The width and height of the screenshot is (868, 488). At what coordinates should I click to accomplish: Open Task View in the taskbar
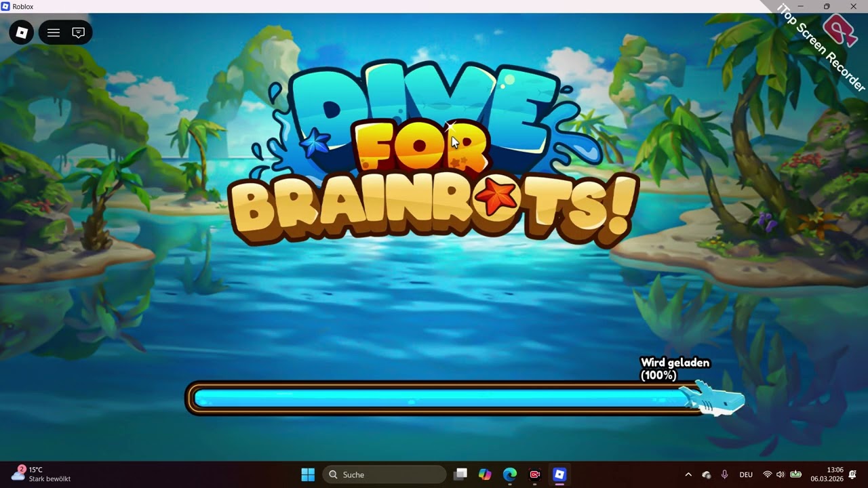tap(460, 474)
